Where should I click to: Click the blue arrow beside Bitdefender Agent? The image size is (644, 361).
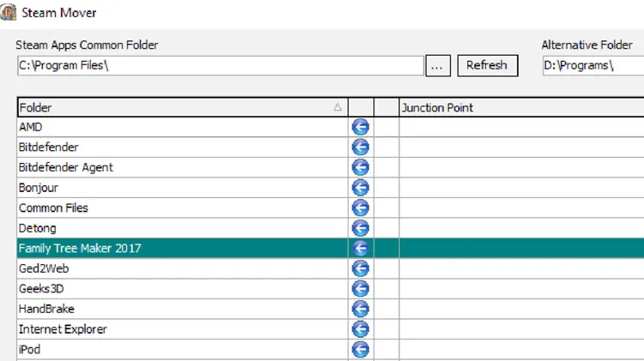tap(360, 167)
